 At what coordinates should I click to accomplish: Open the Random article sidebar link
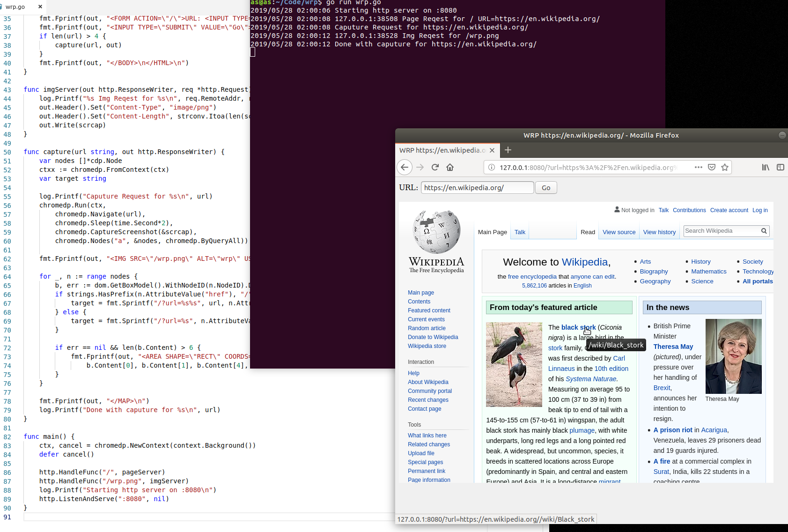tap(427, 328)
